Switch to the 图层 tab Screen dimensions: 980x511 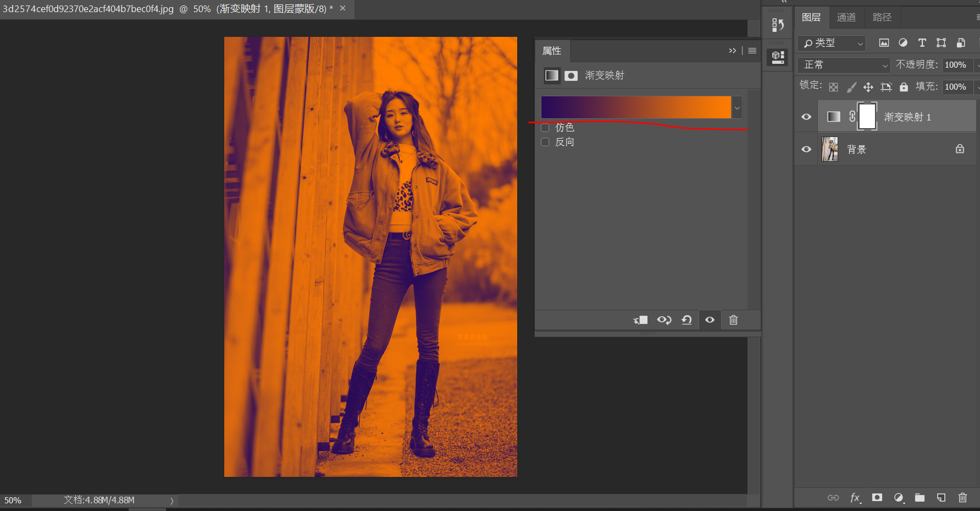[x=811, y=18]
